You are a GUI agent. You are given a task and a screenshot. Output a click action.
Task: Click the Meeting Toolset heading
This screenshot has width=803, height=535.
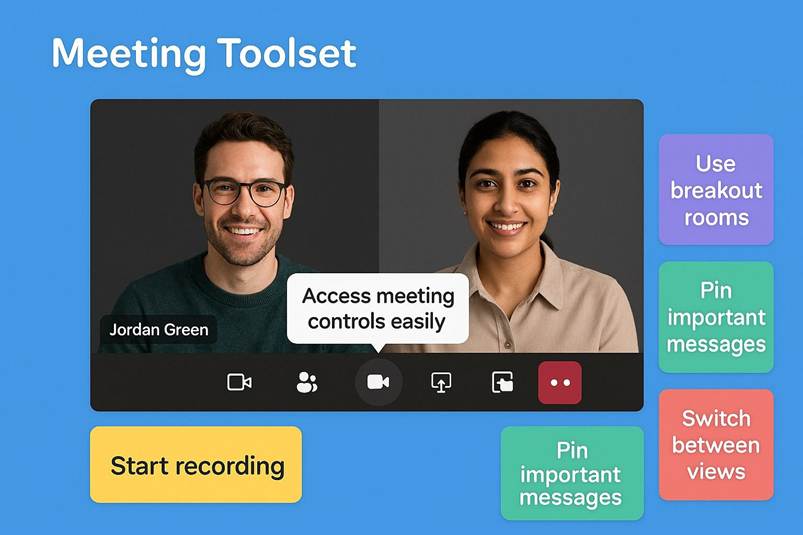[203, 53]
